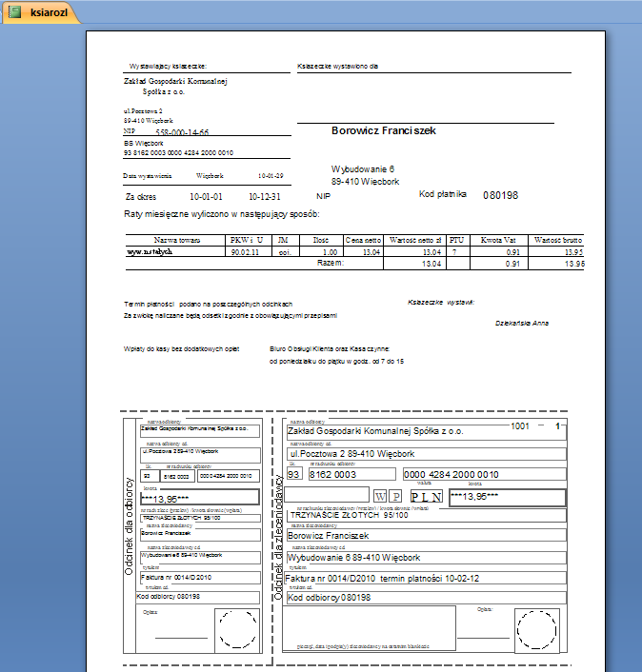Click the 'Za okres' label
The height and width of the screenshot is (672, 642).
[141, 197]
